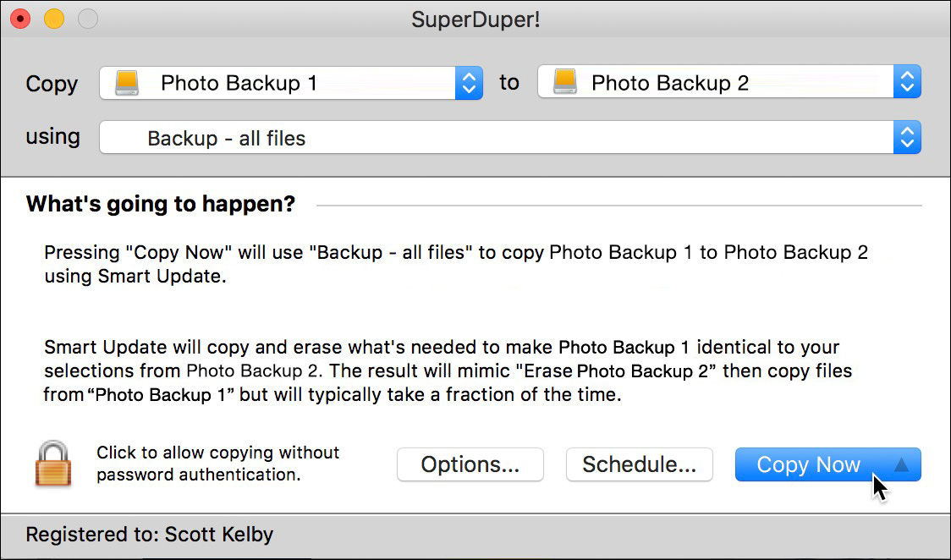Start the backup with Copy Now
Screen dimensions: 951x560
coord(804,464)
